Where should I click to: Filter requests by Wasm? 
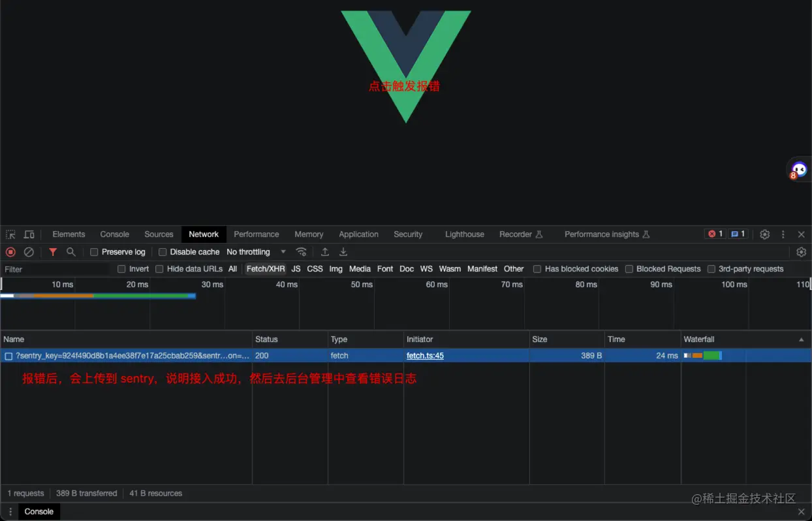pyautogui.click(x=450, y=269)
